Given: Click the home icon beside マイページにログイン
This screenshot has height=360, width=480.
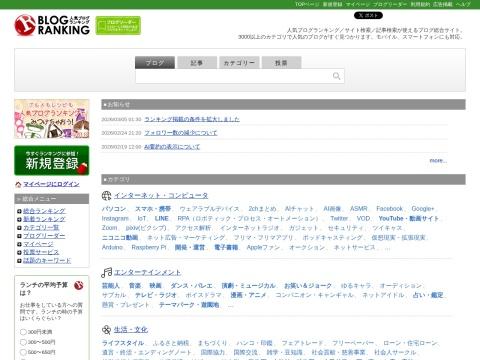Looking at the screenshot, I should click(18, 184).
